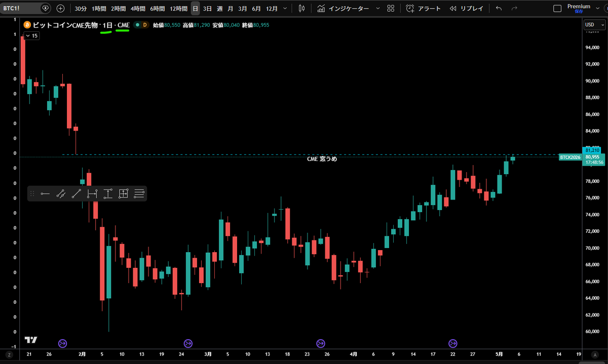608x364 pixels.
Task: Select the price range measure tool
Action: pos(108,193)
